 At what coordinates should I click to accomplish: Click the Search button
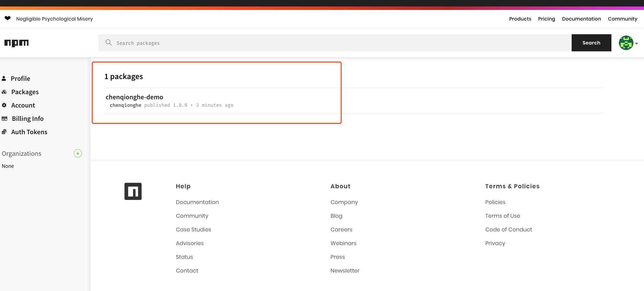click(592, 43)
